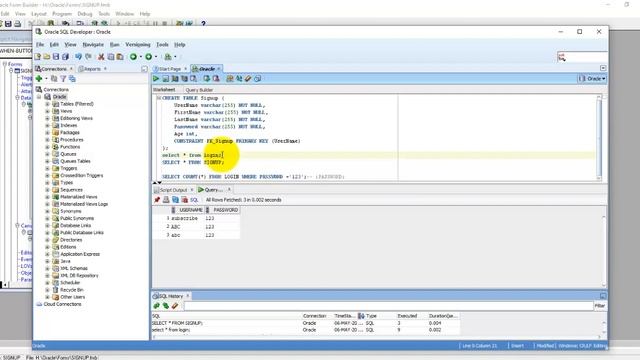The image size is (640, 360).
Task: Click the worksheet editor vertical scrollbar
Action: coord(599,137)
